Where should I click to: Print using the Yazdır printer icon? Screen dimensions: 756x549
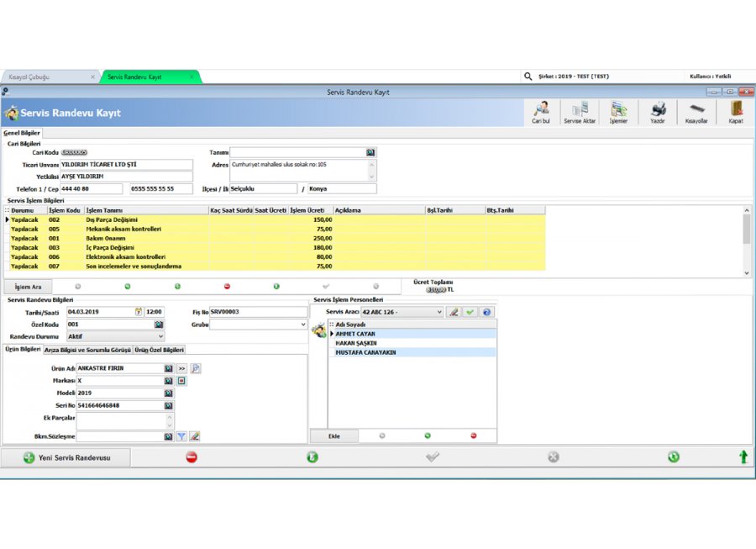click(x=658, y=113)
